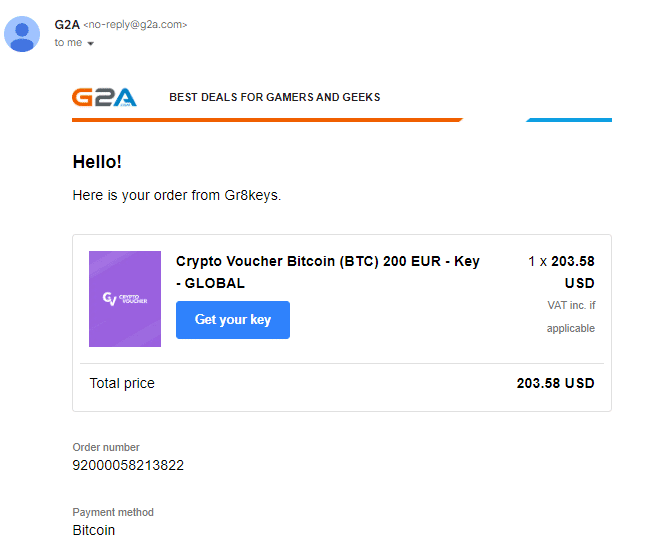This screenshot has height=546, width=658.
Task: Click the order number 92000058213822
Action: click(128, 465)
